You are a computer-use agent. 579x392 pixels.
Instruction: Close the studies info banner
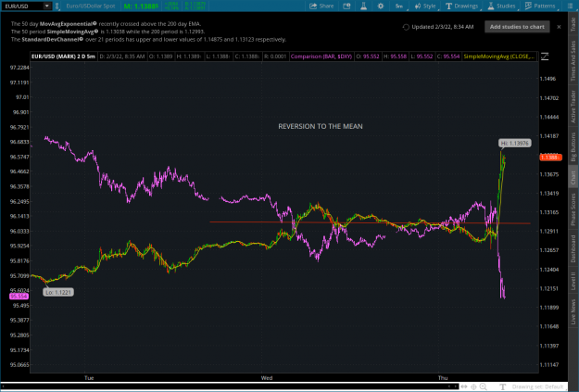click(x=559, y=27)
